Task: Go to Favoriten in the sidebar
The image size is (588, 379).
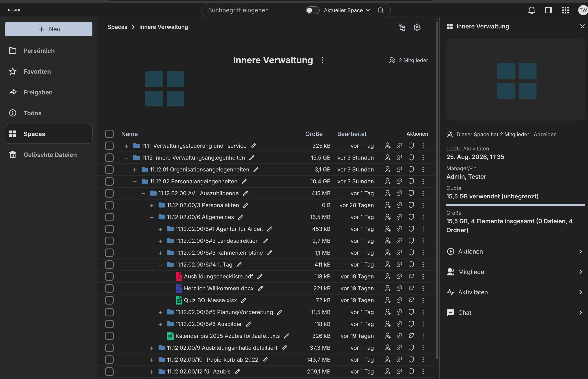Action: coord(49,71)
